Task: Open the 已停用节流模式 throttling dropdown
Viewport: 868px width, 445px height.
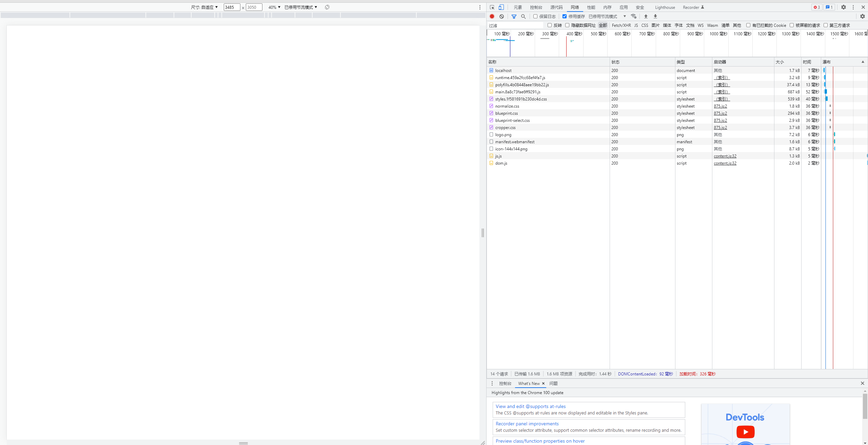Action: pos(300,7)
